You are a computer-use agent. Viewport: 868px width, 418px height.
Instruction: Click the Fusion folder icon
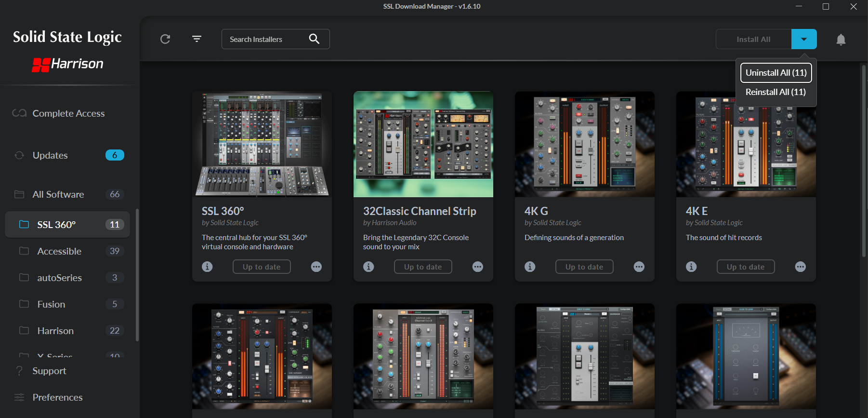pos(24,304)
